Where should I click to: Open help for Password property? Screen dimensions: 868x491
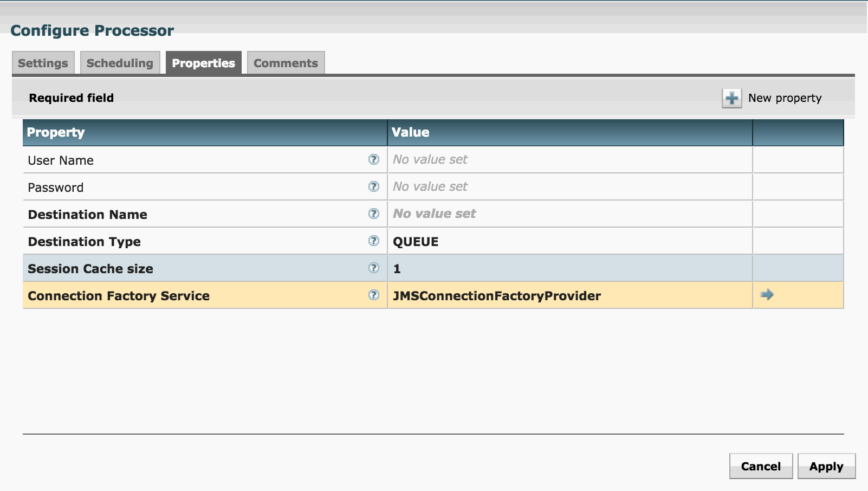click(373, 186)
